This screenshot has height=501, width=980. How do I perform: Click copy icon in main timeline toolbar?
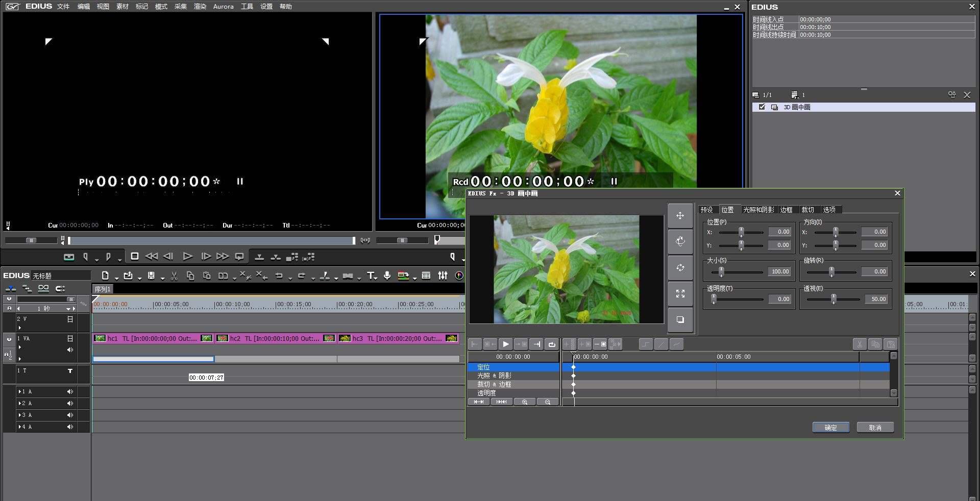click(190, 275)
